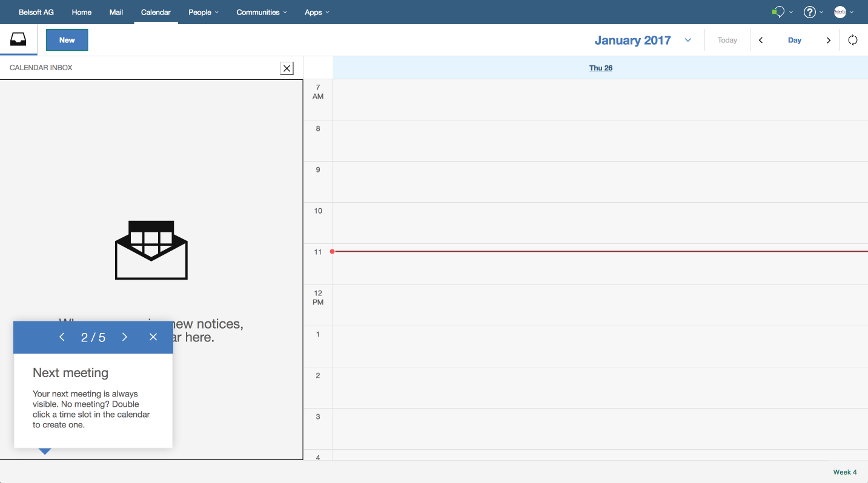Viewport: 868px width, 483px height.
Task: Open the January 2017 date picker dropdown
Action: pyautogui.click(x=687, y=40)
